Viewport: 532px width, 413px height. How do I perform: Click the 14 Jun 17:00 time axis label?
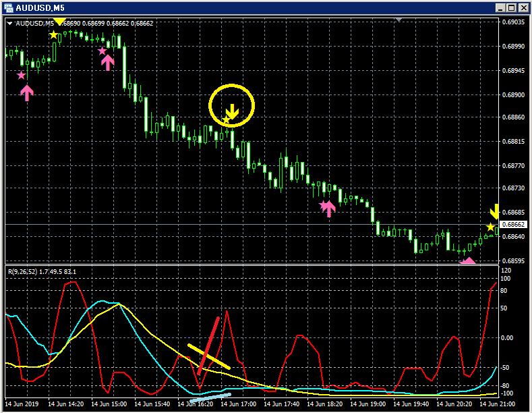pos(238,404)
